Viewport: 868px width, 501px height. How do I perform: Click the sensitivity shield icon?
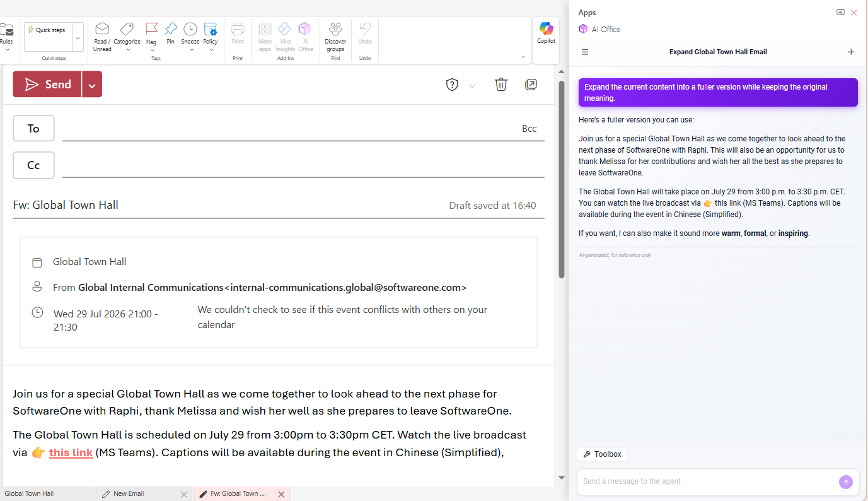pos(452,85)
